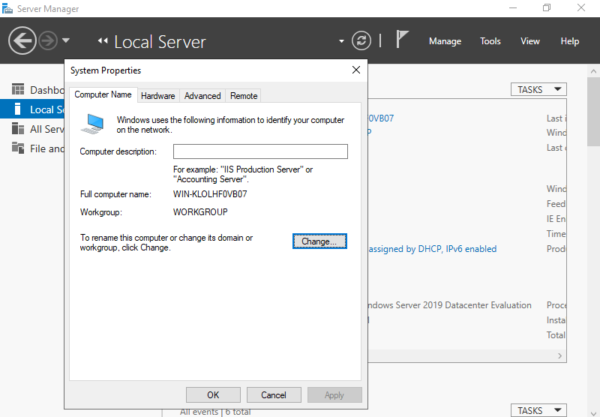Close the System Properties dialog

pyautogui.click(x=356, y=70)
